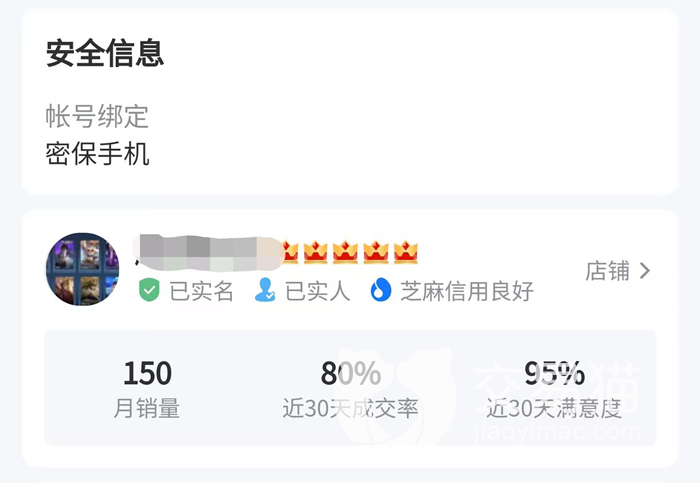The image size is (700, 483).
Task: Click the green shield 已实名 icon
Action: pyautogui.click(x=149, y=291)
